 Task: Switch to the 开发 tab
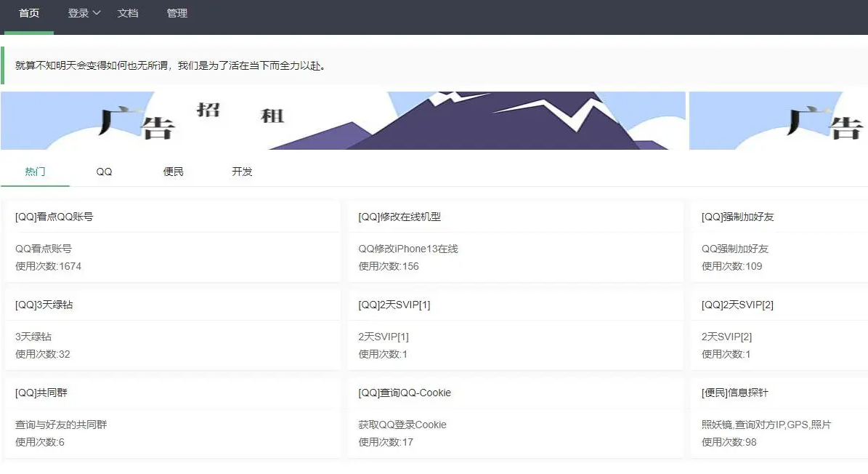[242, 172]
